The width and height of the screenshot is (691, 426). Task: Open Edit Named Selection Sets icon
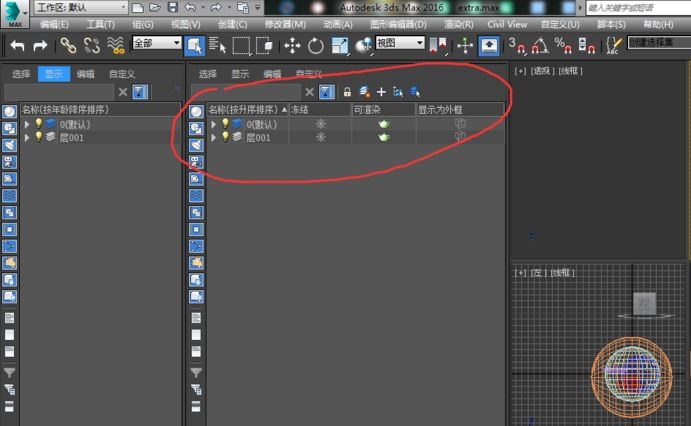[x=614, y=46]
